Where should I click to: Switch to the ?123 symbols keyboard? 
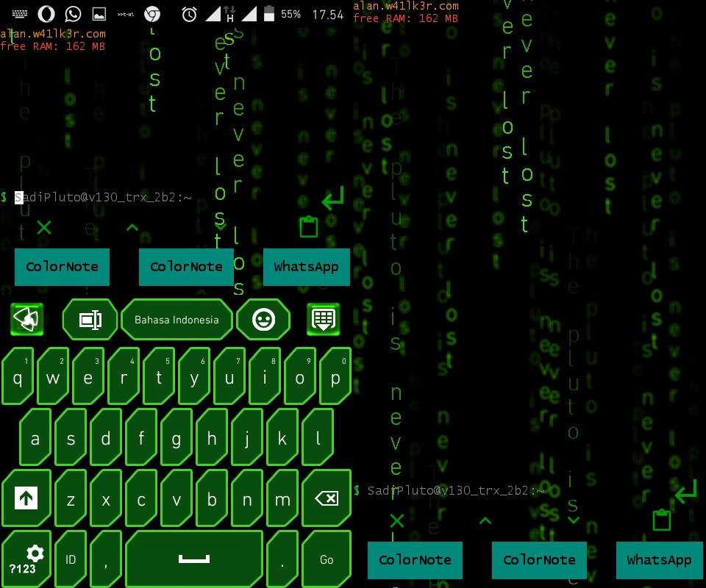coord(26,559)
